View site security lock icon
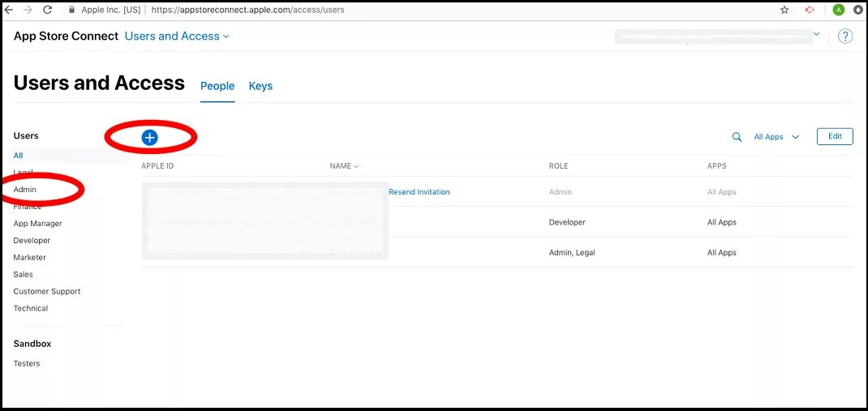Image resolution: width=868 pixels, height=411 pixels. (x=71, y=10)
